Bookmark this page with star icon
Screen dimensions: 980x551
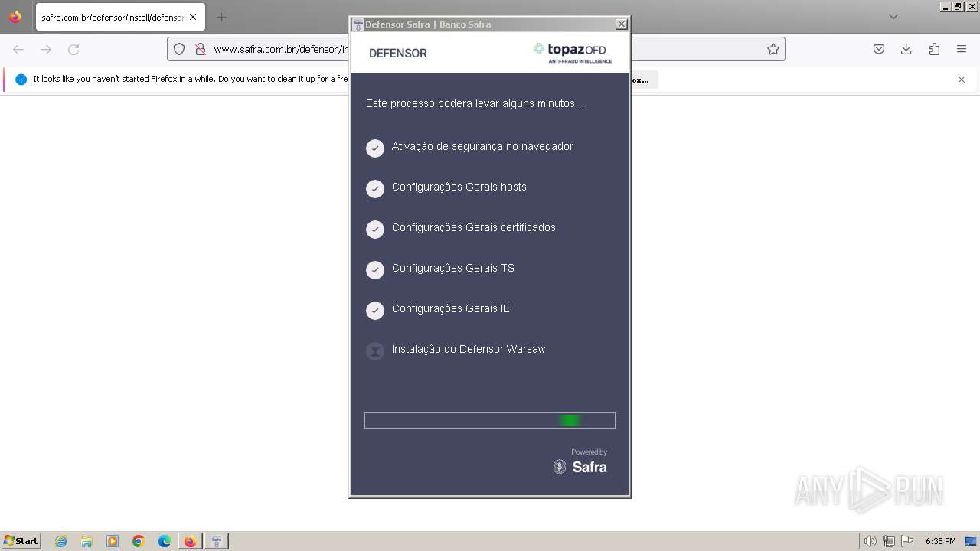[773, 49]
